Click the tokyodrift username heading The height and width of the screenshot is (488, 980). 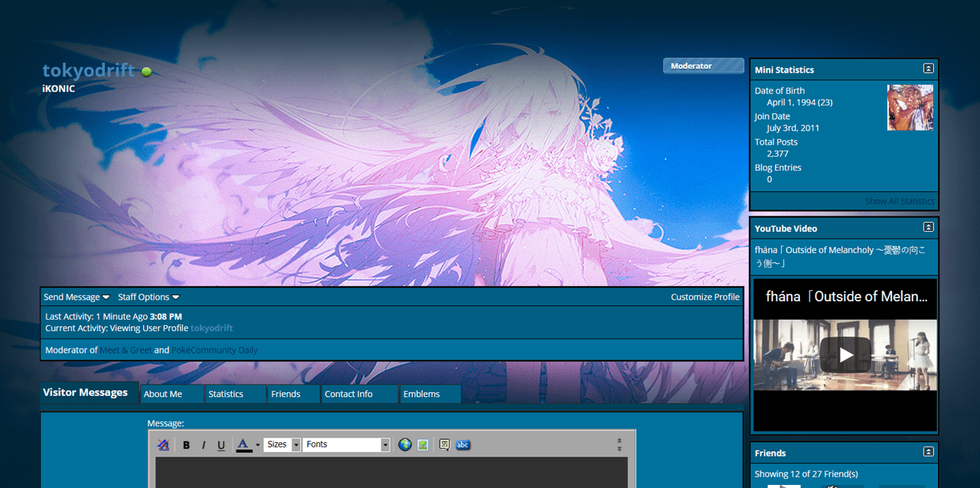point(89,70)
